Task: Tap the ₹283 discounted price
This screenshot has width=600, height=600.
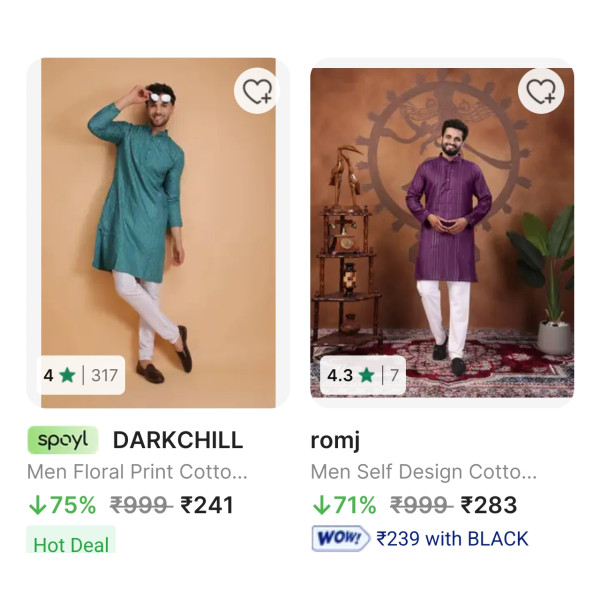Action: point(490,505)
